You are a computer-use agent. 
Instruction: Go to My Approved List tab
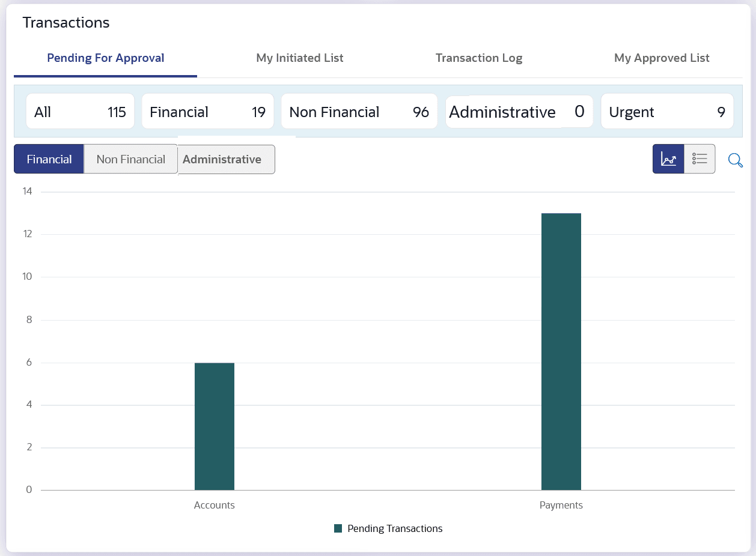tap(662, 58)
